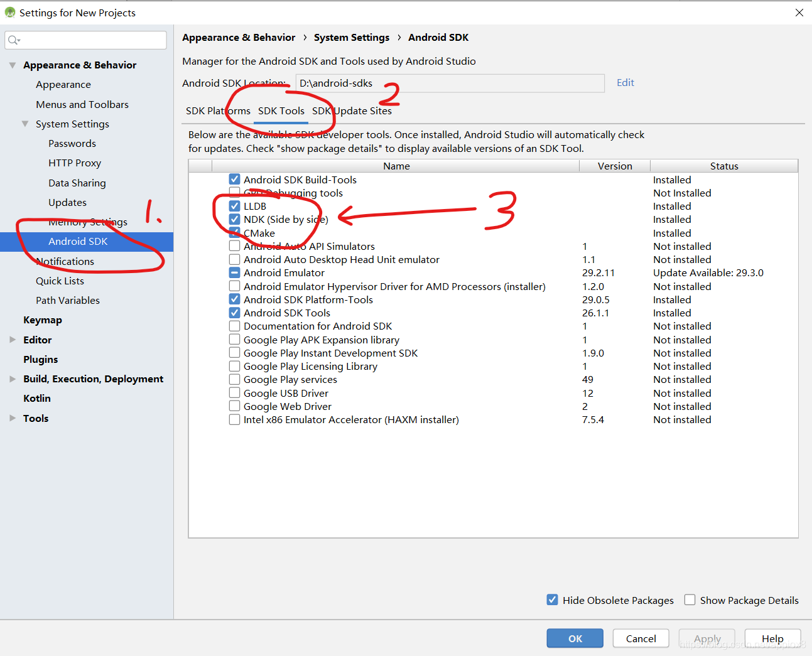Viewport: 812px width, 656px height.
Task: Click the Cancel button
Action: pos(641,638)
